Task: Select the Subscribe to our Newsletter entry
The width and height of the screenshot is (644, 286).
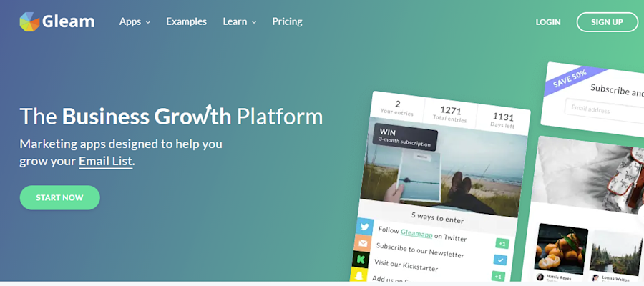Action: pyautogui.click(x=420, y=250)
